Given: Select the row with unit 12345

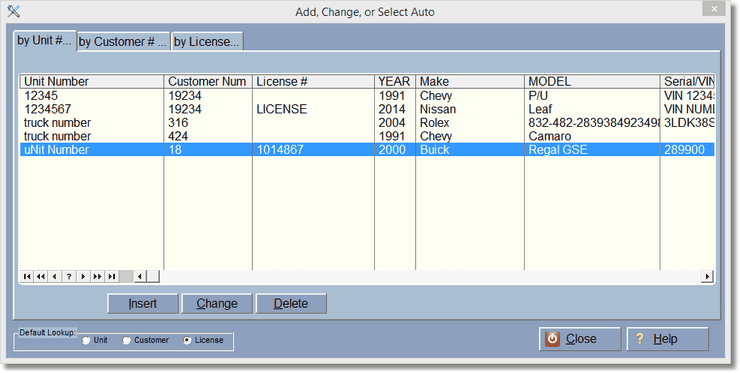Looking at the screenshot, I should [x=367, y=96].
